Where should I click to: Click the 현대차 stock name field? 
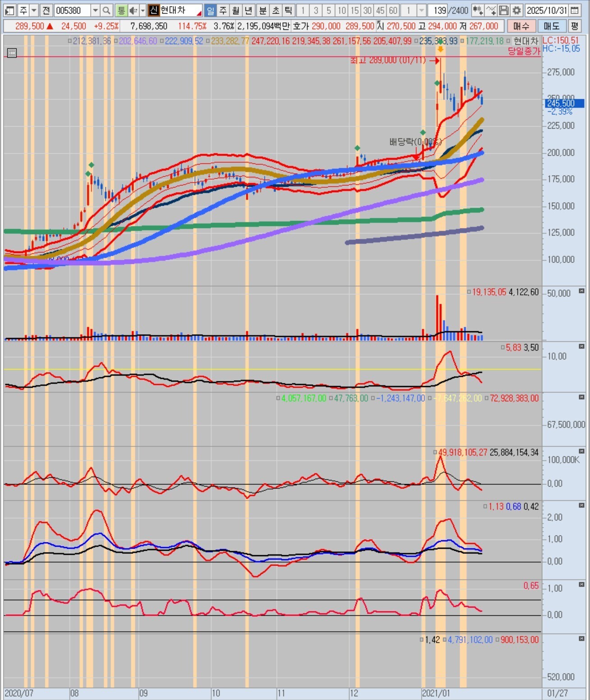[180, 10]
